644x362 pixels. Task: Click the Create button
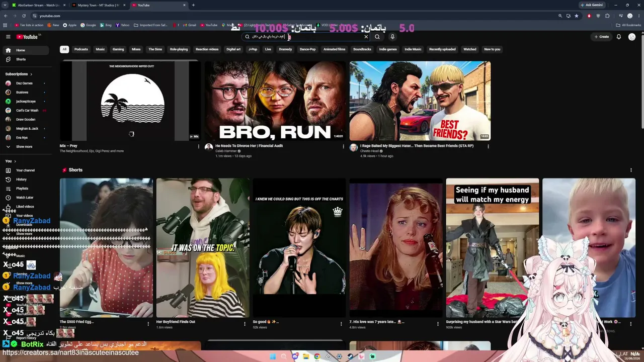(602, 37)
